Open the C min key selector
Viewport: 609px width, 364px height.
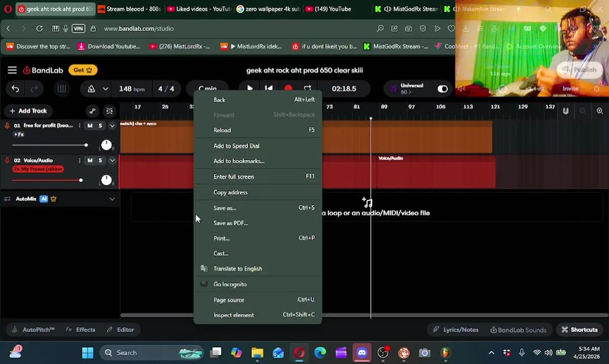coord(208,88)
